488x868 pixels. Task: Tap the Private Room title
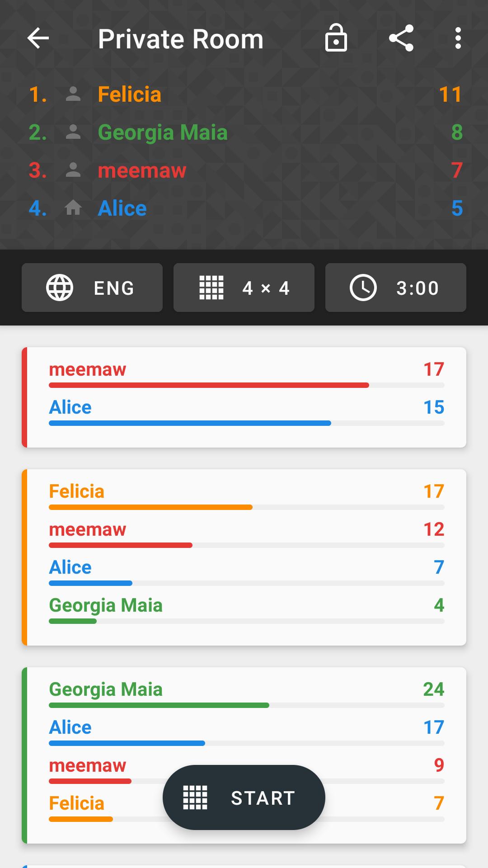click(181, 39)
